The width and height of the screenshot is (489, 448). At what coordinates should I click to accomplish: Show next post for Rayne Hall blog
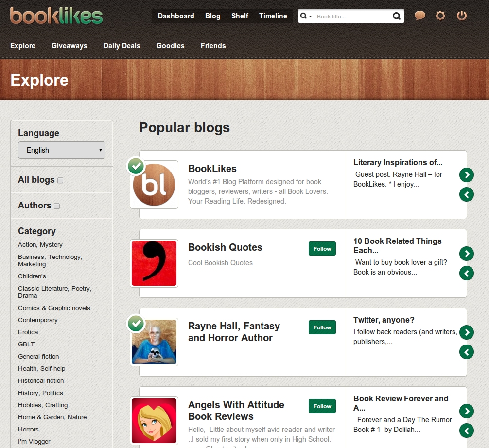[467, 332]
